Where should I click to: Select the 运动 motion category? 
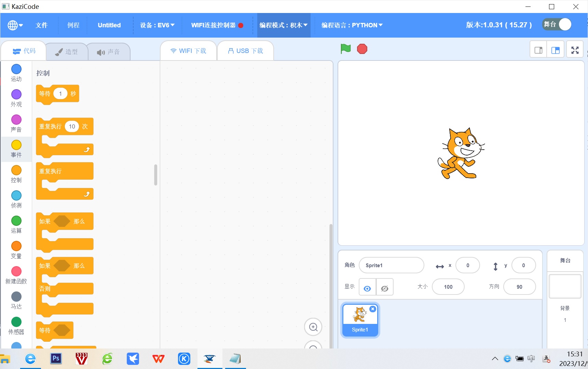click(16, 73)
